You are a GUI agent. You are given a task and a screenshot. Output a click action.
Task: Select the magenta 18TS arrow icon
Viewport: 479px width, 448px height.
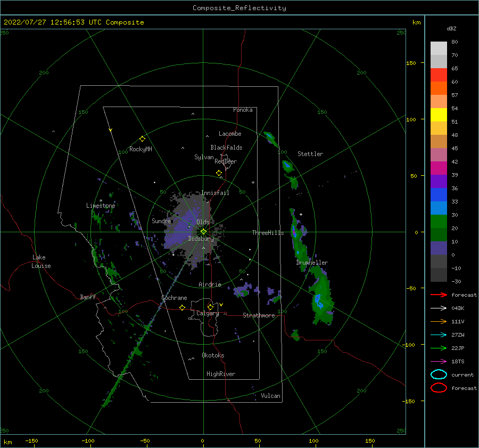439,362
